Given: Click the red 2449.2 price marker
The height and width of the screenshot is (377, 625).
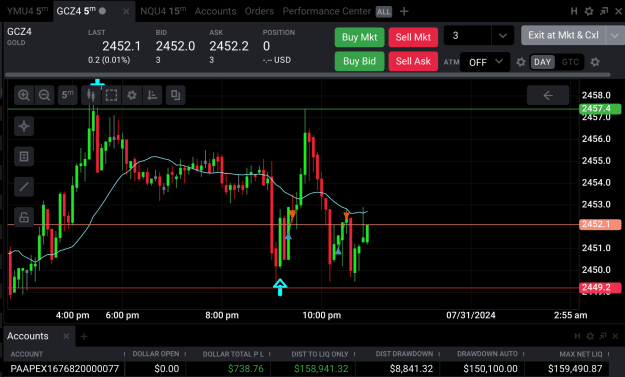Looking at the screenshot, I should (600, 287).
